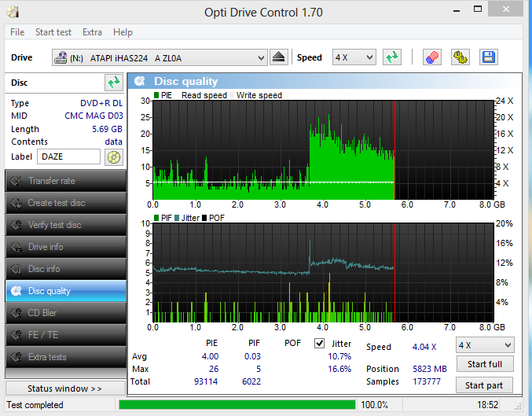Click the Label field containing DAZE
Image resolution: width=532 pixels, height=416 pixels.
click(x=68, y=156)
